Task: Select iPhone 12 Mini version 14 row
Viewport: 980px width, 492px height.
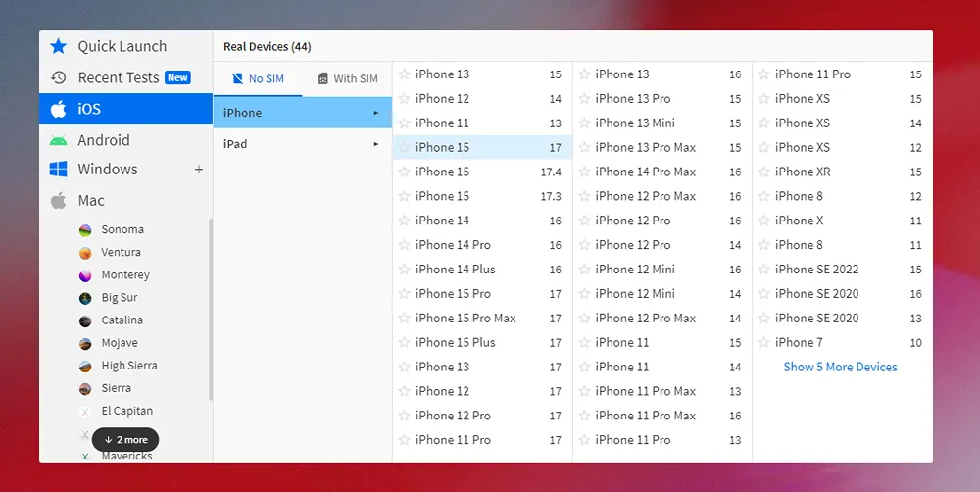Action: click(x=662, y=293)
